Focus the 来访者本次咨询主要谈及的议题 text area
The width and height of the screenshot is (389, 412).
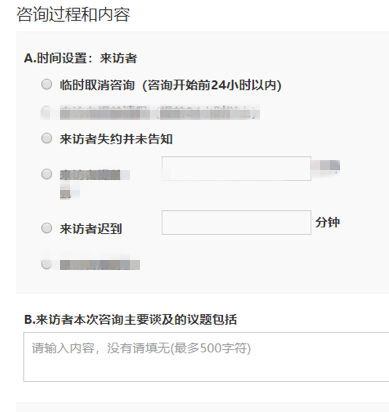[x=206, y=357]
